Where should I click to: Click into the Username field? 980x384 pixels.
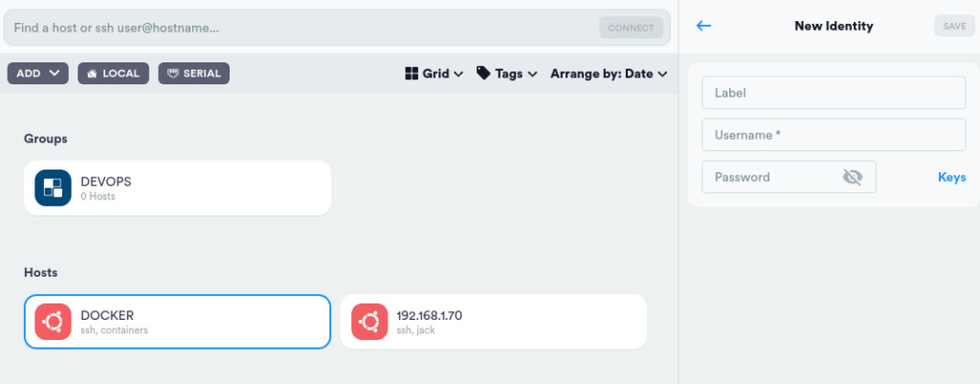coord(834,135)
